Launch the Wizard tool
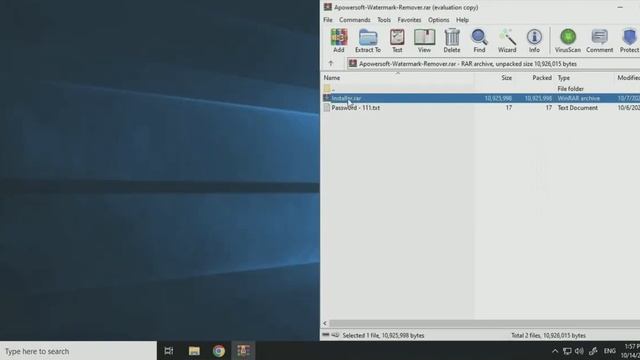Image resolution: width=640 pixels, height=360 pixels. coord(507,40)
